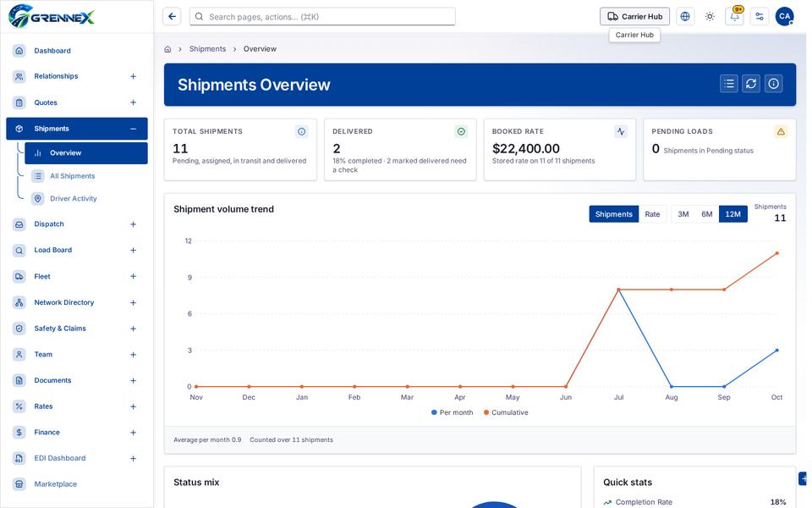Screen dimensions: 812x508
Task: Click the Shipments breadcrumb link
Action: (208, 49)
